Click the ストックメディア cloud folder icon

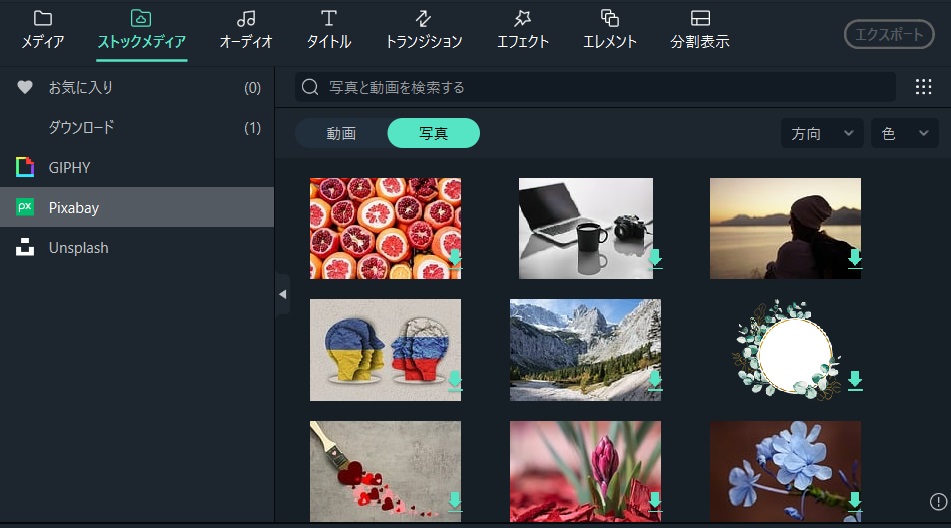141,18
